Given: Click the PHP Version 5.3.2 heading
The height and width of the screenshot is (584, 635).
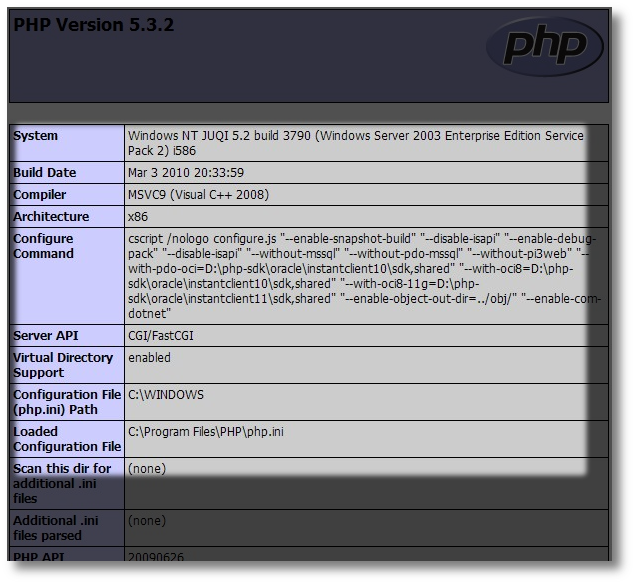Looking at the screenshot, I should coord(93,25).
